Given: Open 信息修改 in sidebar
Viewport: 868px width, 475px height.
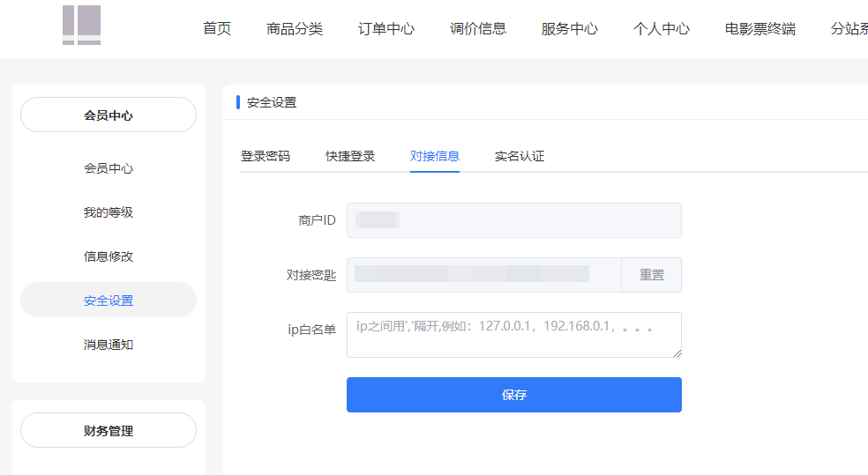Looking at the screenshot, I should pos(108,256).
